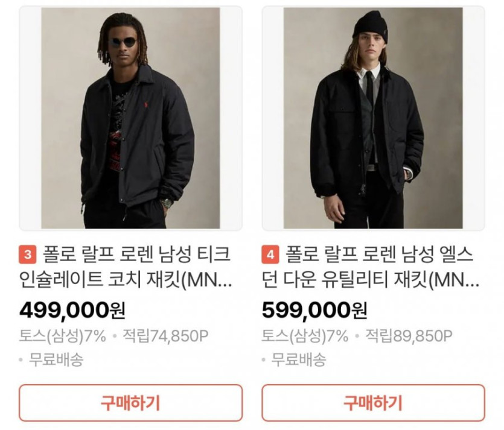
Task: Click the orange rank 4 badge
Action: coord(270,255)
